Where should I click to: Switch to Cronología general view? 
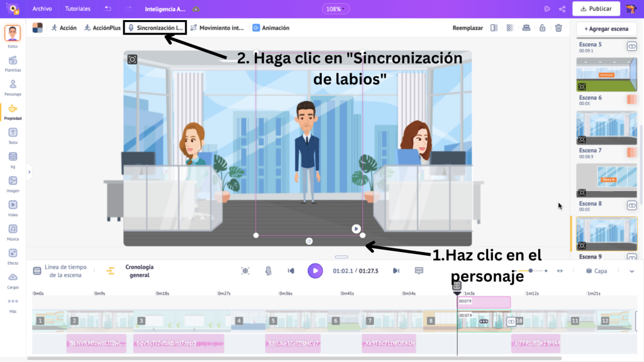(x=130, y=271)
